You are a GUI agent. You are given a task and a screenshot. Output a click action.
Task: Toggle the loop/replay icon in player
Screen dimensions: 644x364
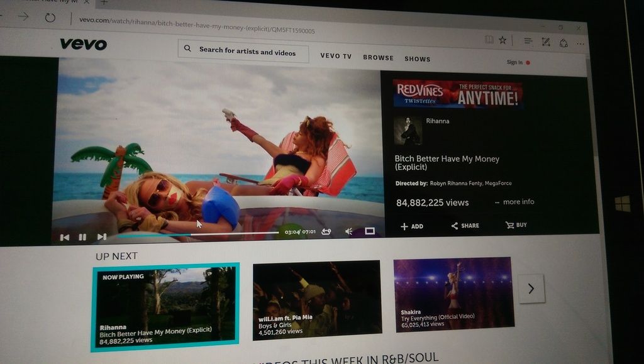326,232
